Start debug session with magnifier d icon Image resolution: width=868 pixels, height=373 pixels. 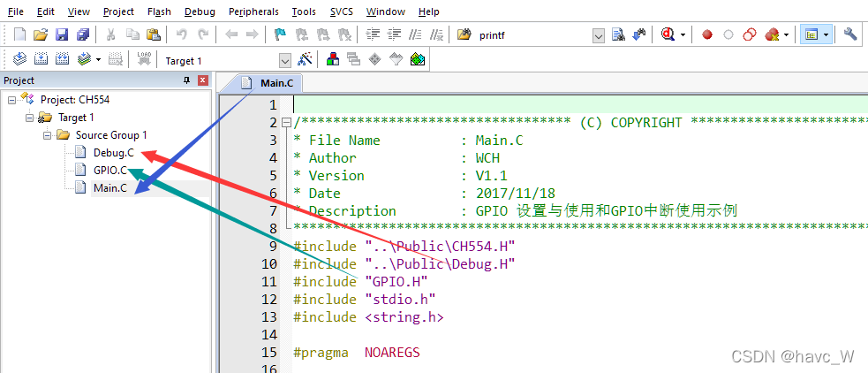coord(668,35)
